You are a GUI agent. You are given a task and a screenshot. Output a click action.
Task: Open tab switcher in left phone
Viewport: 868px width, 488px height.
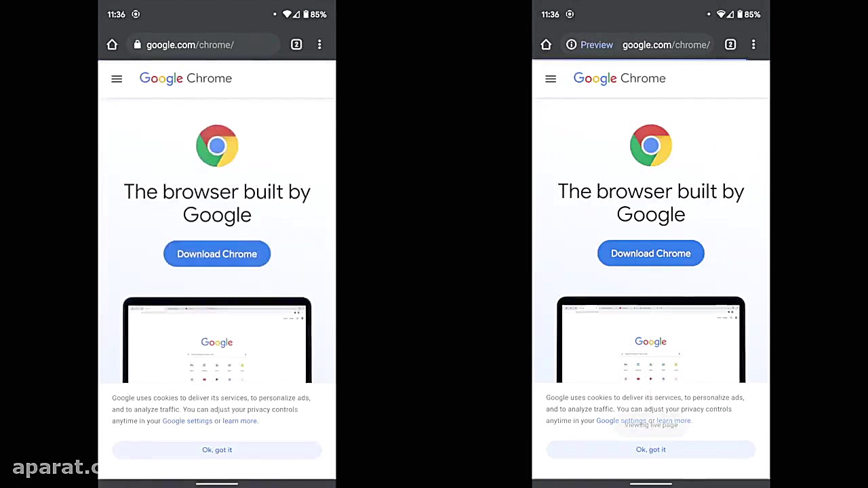[x=296, y=45]
